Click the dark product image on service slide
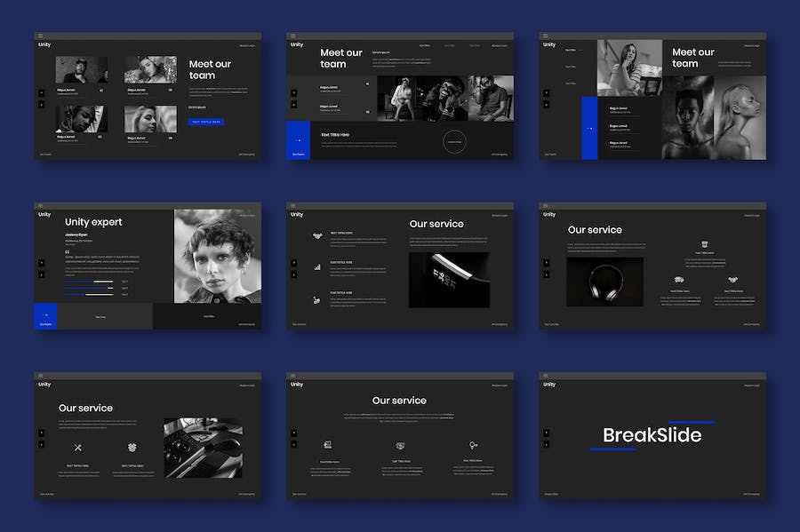The height and width of the screenshot is (532, 800). point(449,280)
